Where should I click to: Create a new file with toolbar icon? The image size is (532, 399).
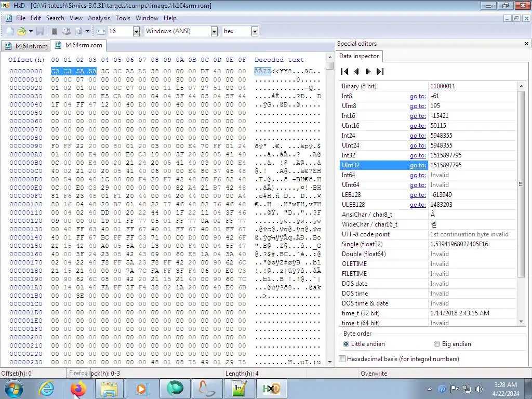pyautogui.click(x=10, y=31)
